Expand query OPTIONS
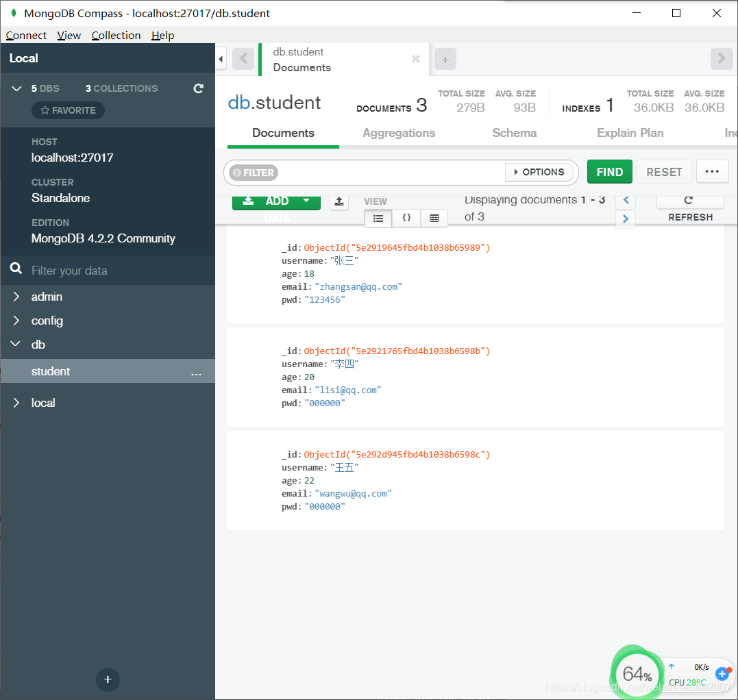The height and width of the screenshot is (700, 738). click(539, 172)
